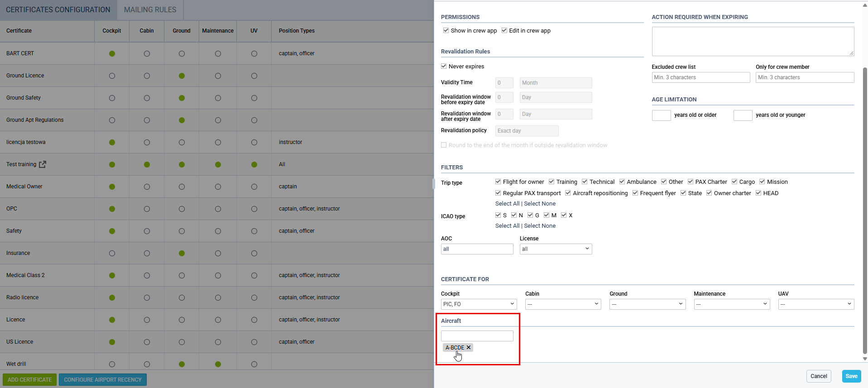Click Medical Owner Cockpit green dot
This screenshot has width=868, height=388.
click(112, 187)
